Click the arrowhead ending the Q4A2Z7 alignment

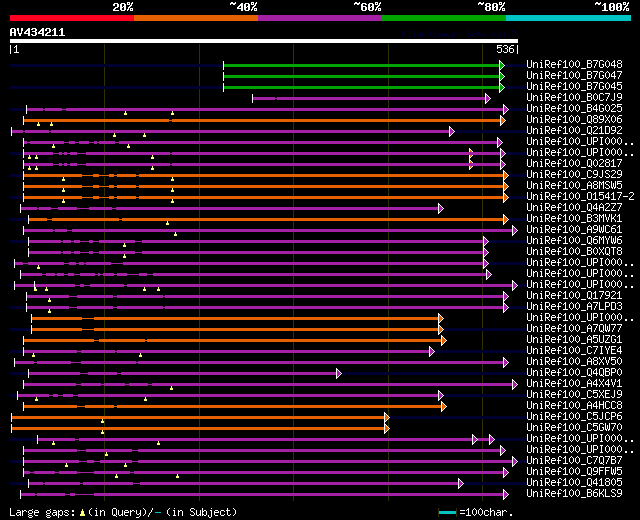pos(440,209)
